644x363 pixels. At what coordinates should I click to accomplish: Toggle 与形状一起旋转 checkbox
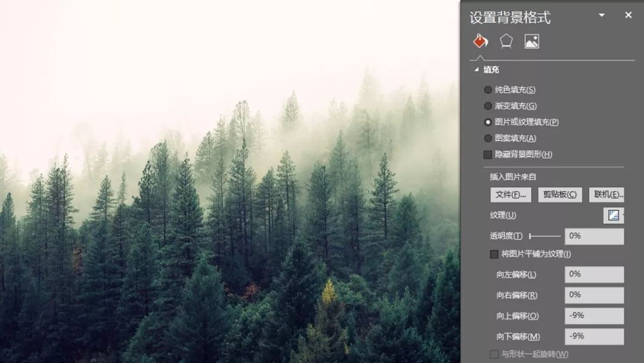coord(494,354)
